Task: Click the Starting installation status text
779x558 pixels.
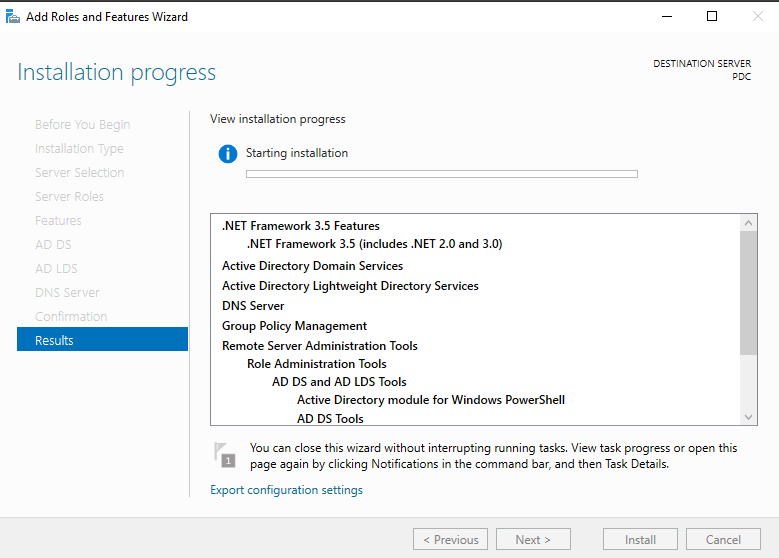Action: coord(297,153)
